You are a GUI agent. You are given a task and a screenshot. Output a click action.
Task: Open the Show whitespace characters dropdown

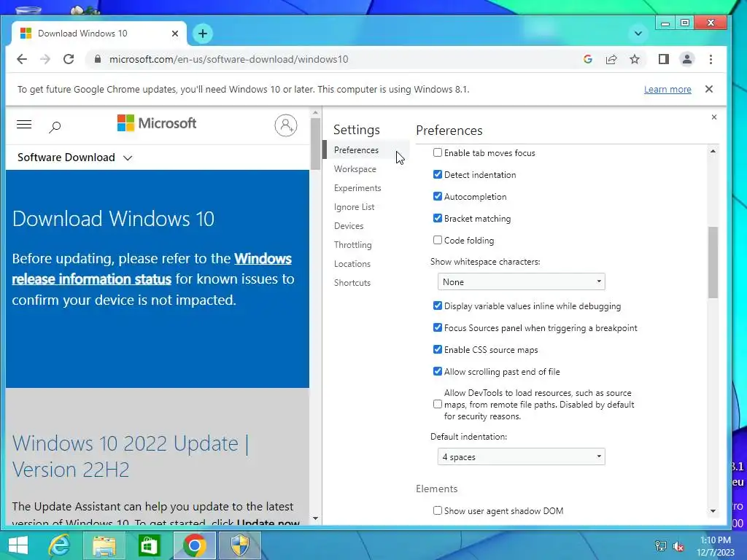pyautogui.click(x=521, y=282)
